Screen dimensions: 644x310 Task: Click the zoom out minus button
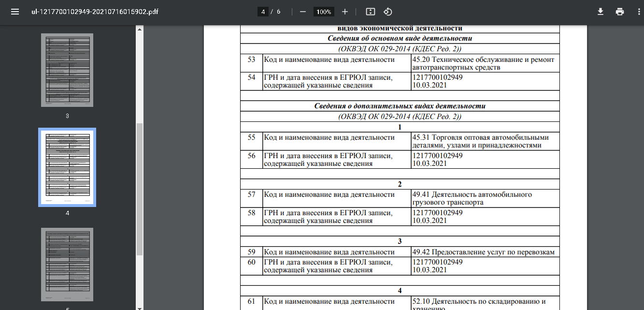point(303,12)
